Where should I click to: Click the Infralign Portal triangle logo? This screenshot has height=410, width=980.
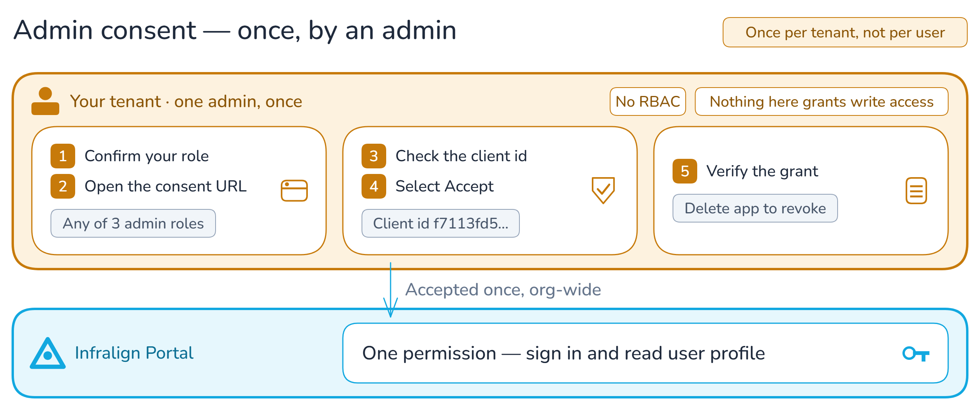point(48,353)
